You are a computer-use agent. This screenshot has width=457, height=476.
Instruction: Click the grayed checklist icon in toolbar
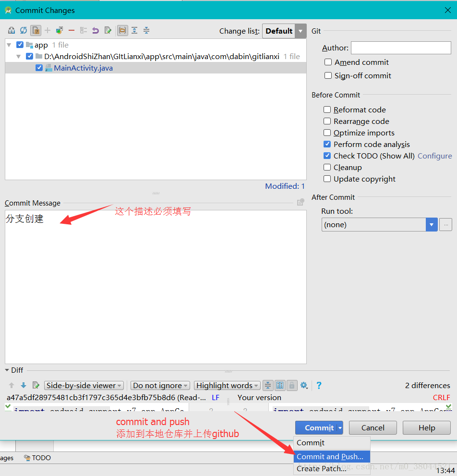click(x=84, y=30)
